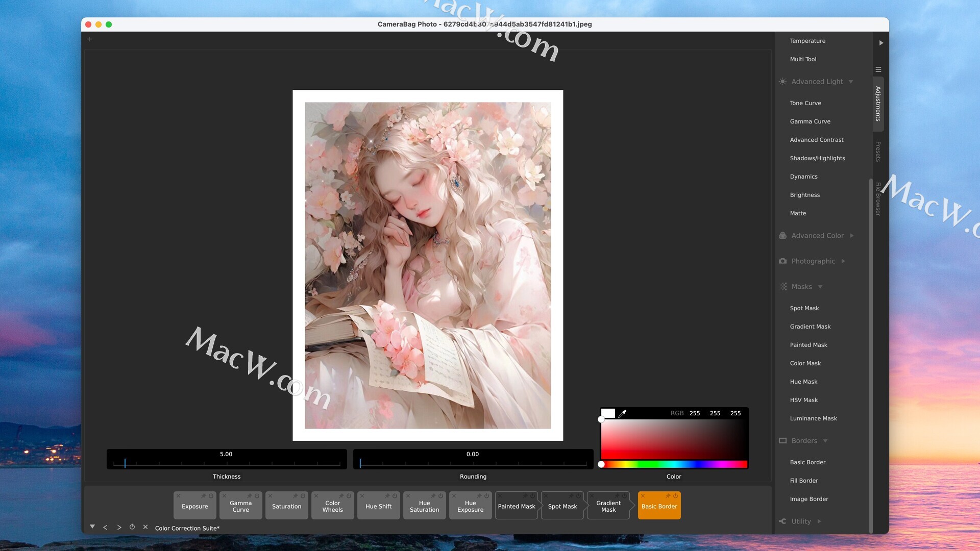The height and width of the screenshot is (551, 980).
Task: Click the blue RGB value field
Action: tap(736, 413)
